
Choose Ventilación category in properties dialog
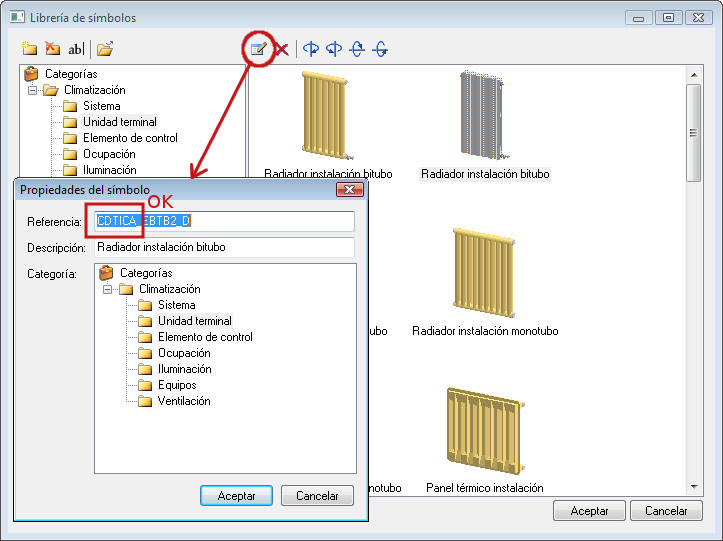point(184,401)
